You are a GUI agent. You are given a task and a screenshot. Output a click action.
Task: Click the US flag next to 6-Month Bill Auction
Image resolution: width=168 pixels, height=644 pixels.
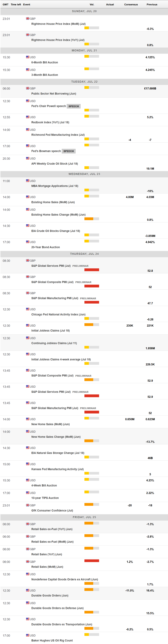28,57
